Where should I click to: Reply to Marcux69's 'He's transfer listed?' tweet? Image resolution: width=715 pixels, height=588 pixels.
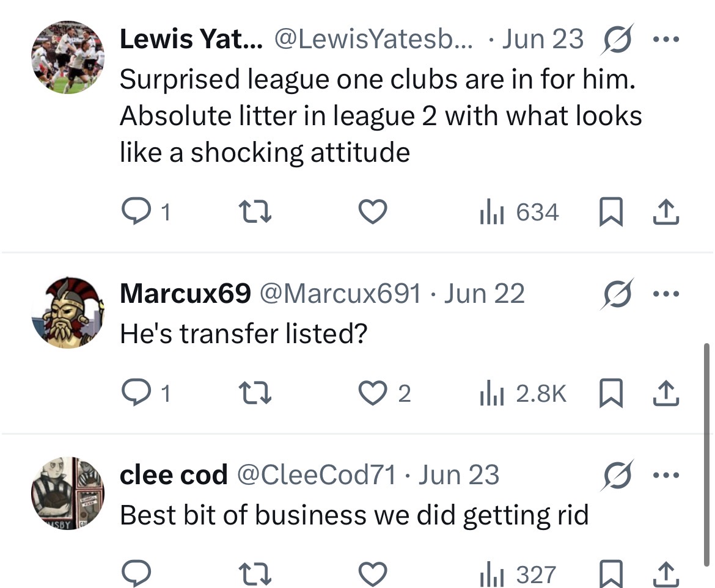click(x=136, y=393)
